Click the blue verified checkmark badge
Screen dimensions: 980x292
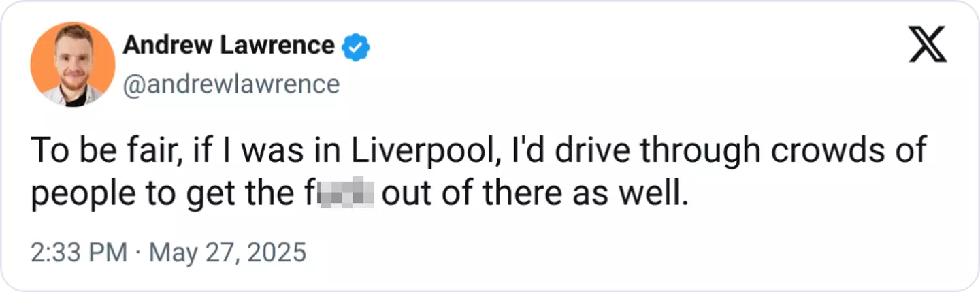355,46
